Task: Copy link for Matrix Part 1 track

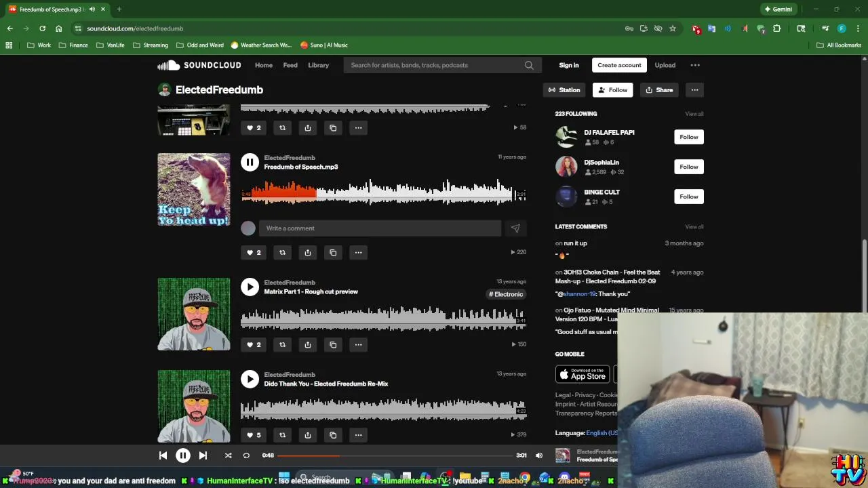Action: pos(333,344)
